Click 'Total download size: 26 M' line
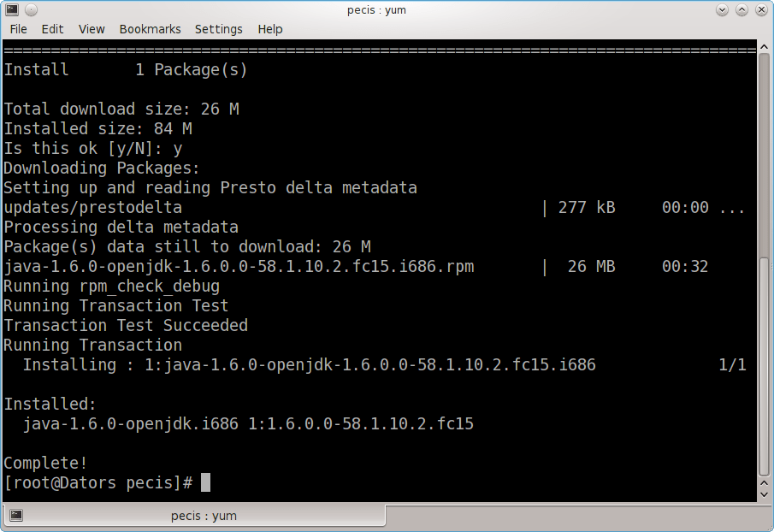This screenshot has height=532, width=774. click(121, 109)
